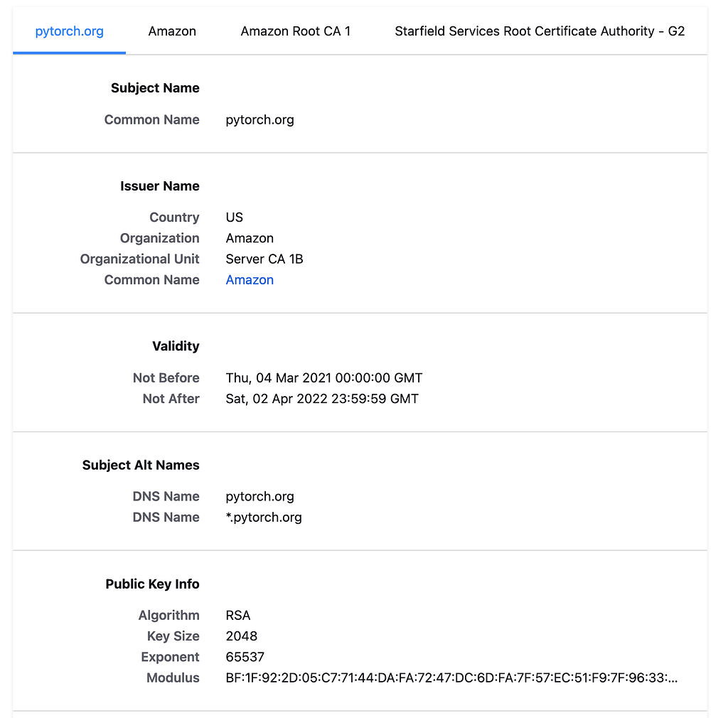Click the RSA algorithm value
The width and height of the screenshot is (728, 718).
pyautogui.click(x=238, y=616)
